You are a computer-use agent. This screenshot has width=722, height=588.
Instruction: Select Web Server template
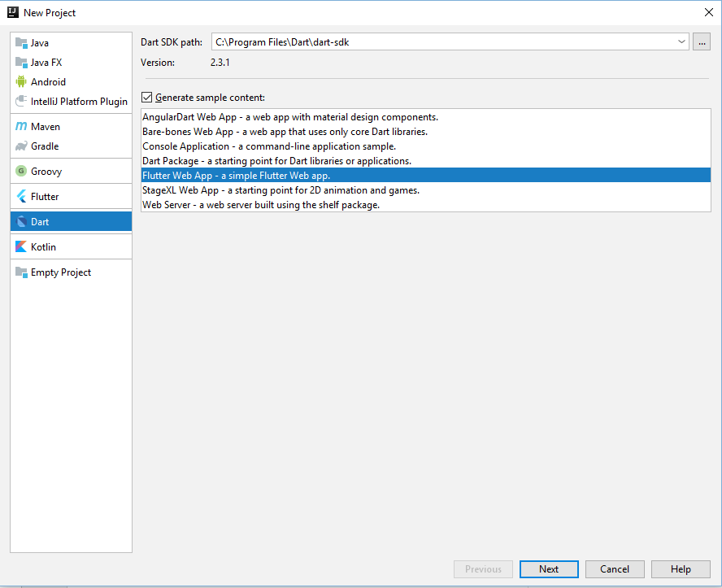coord(425,205)
